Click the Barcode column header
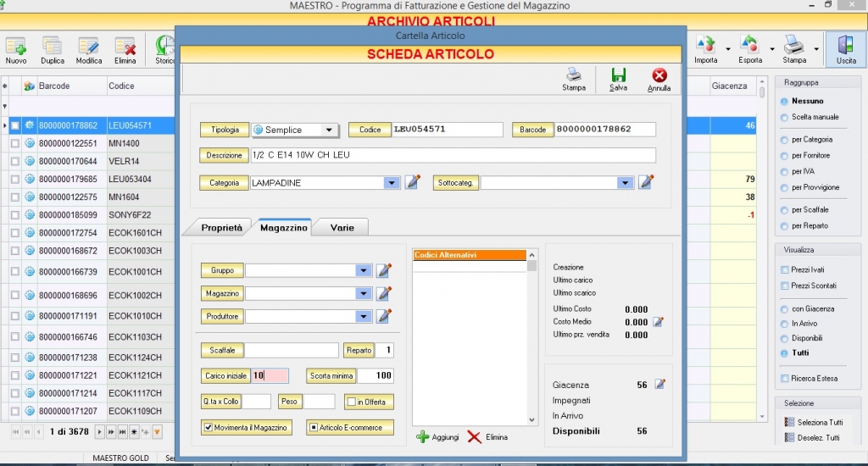The image size is (868, 466). coord(71,86)
